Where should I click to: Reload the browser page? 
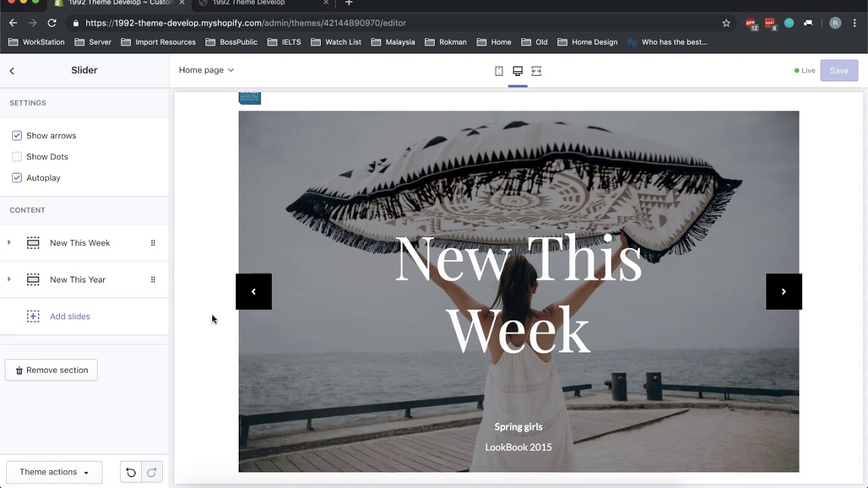click(52, 23)
